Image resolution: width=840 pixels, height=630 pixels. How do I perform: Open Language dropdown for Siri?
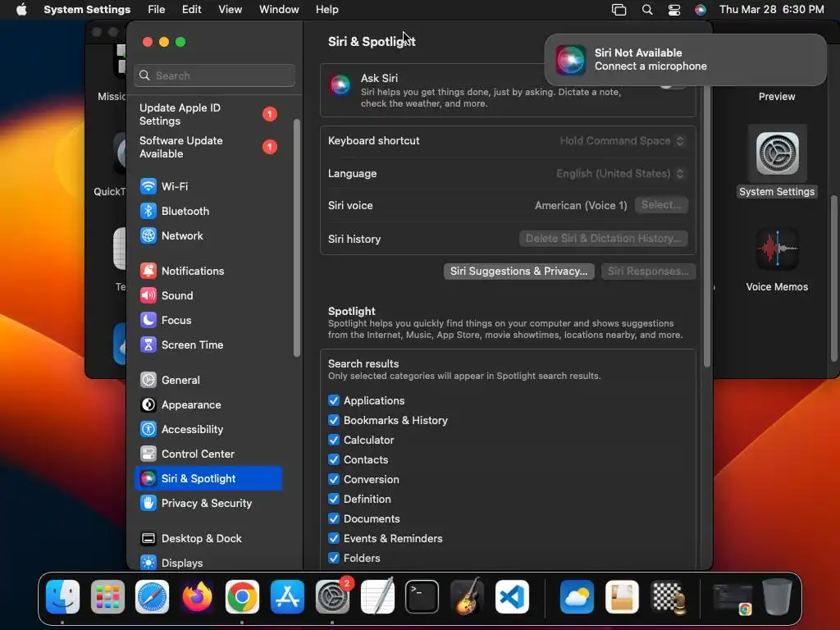(620, 174)
